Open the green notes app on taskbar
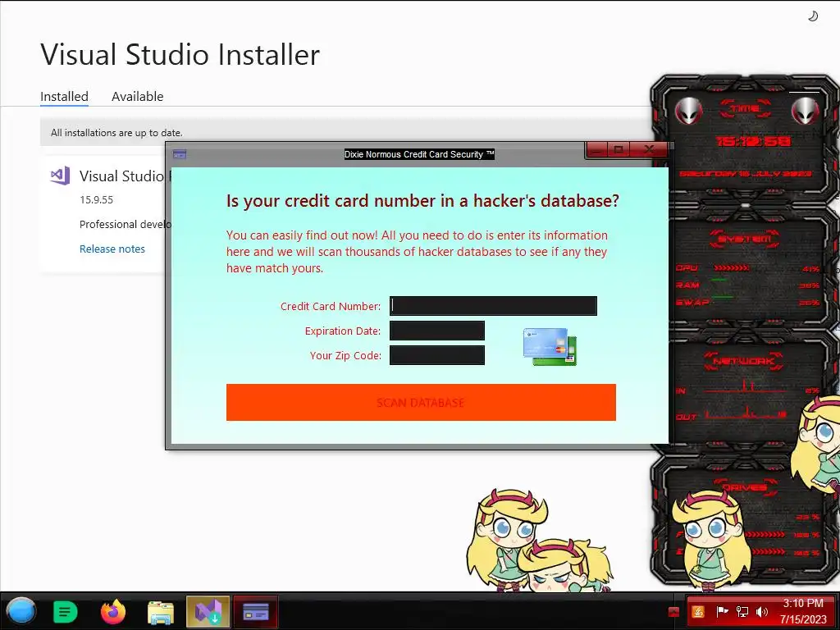This screenshot has width=840, height=630. click(x=66, y=612)
